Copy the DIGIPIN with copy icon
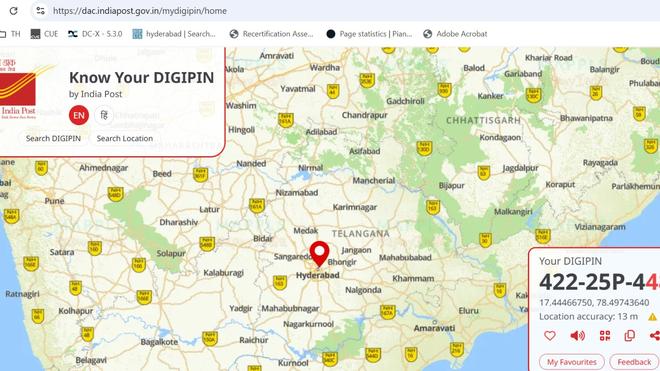Viewport: 660px width, 371px height. coord(630,335)
